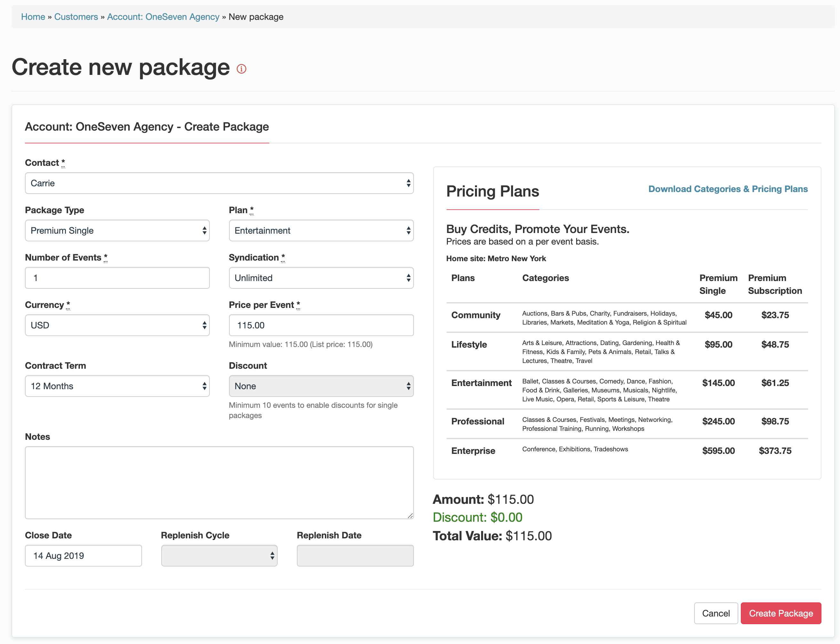The height and width of the screenshot is (644, 840).
Task: Click the $61.25 Entertainment subscription price
Action: coord(775,383)
